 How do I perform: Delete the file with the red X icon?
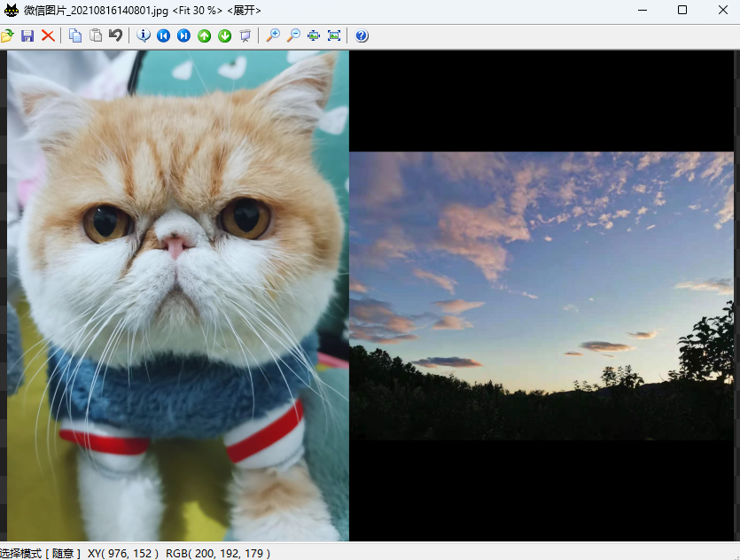[48, 35]
